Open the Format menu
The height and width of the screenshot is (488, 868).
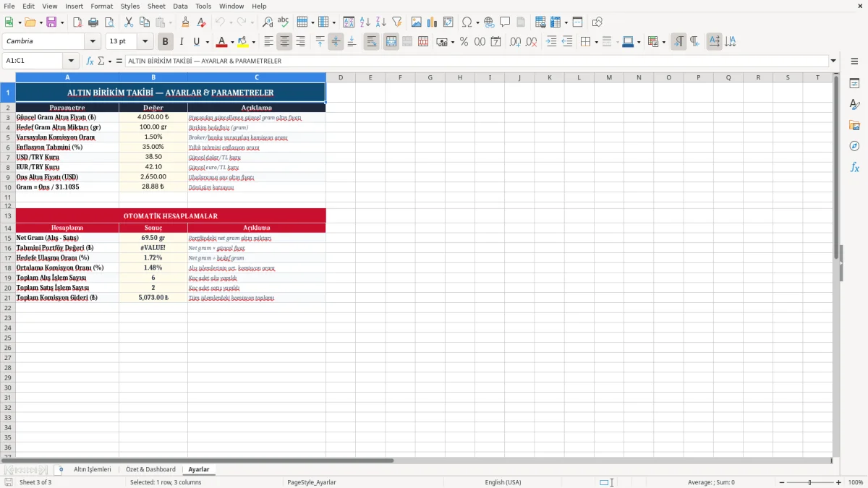(x=101, y=6)
